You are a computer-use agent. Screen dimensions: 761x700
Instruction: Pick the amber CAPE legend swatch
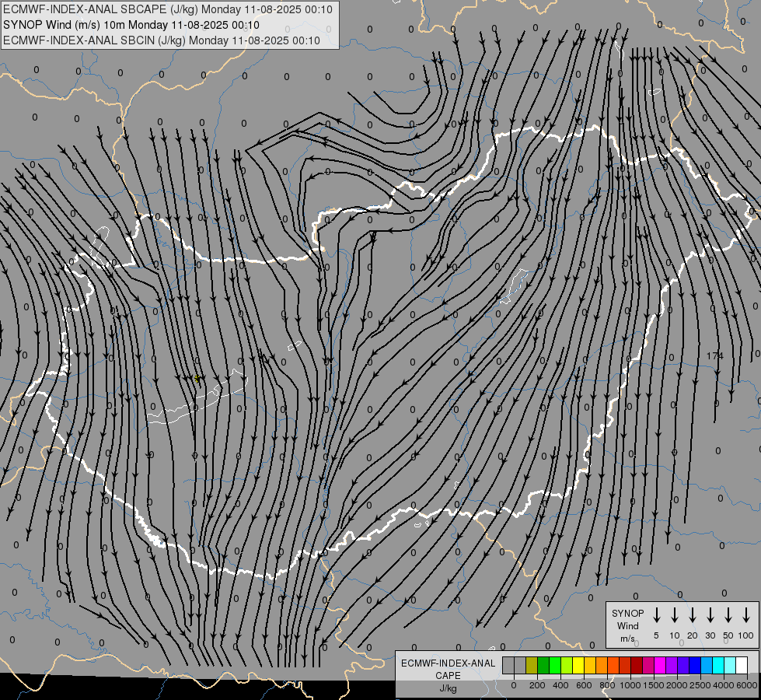pos(590,665)
